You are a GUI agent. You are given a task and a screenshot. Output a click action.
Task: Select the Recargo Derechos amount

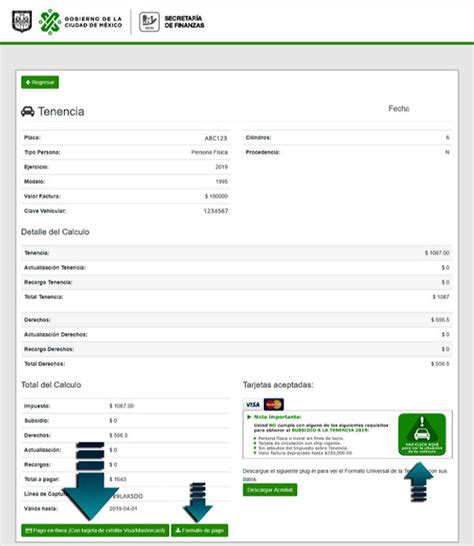pos(445,349)
